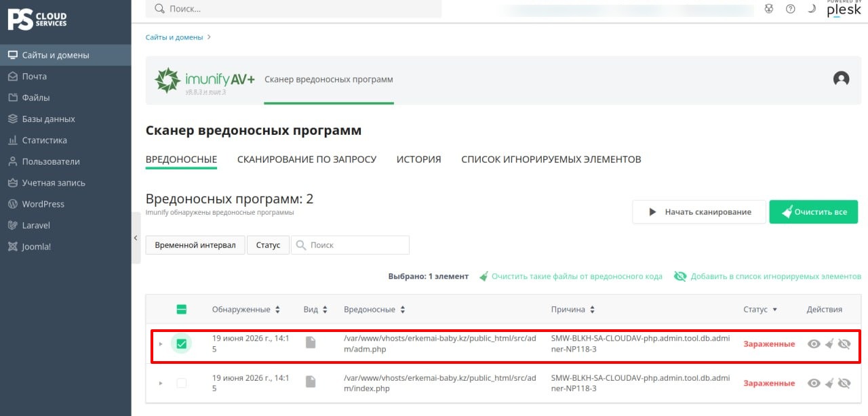
Task: Add index.php to ignore list icon
Action: 844,383
